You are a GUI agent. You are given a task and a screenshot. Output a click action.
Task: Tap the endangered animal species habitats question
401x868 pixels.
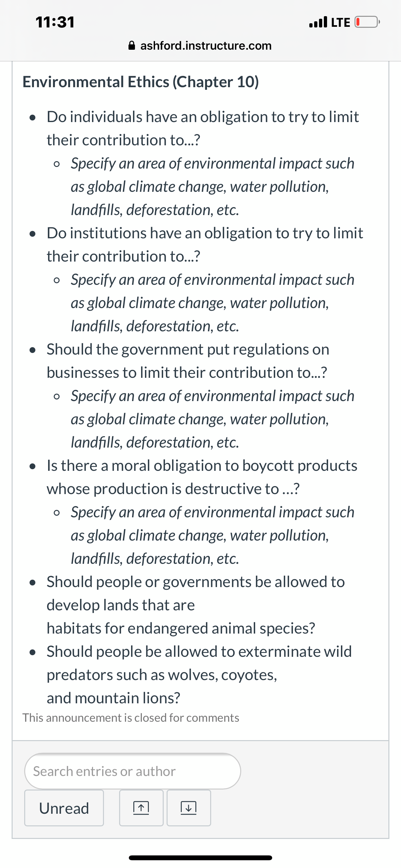tap(195, 605)
